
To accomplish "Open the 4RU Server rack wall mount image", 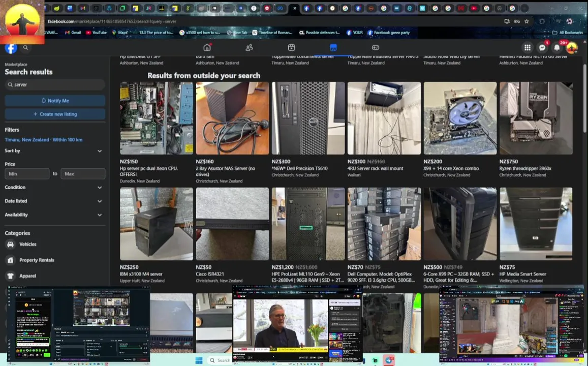I will (384, 118).
